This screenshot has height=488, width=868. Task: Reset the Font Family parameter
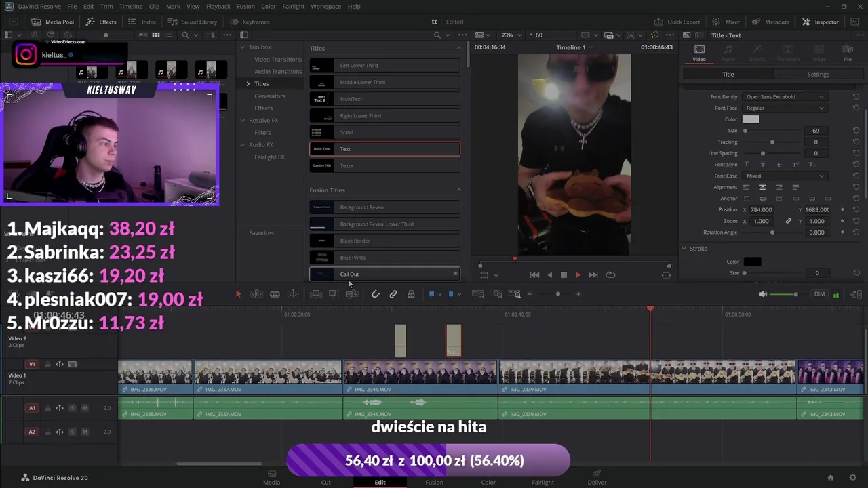click(x=856, y=97)
